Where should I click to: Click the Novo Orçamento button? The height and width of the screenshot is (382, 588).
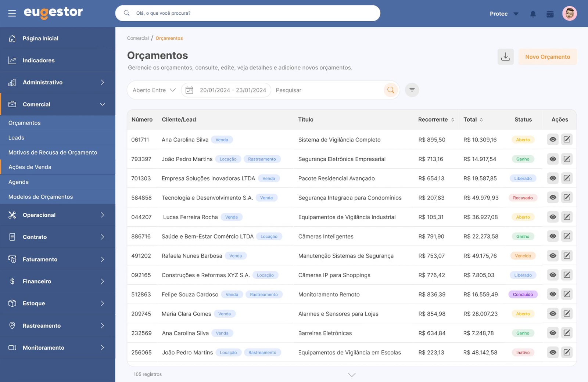point(548,57)
